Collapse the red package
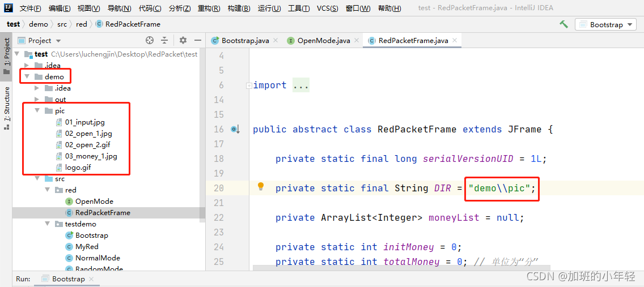 pos(47,190)
